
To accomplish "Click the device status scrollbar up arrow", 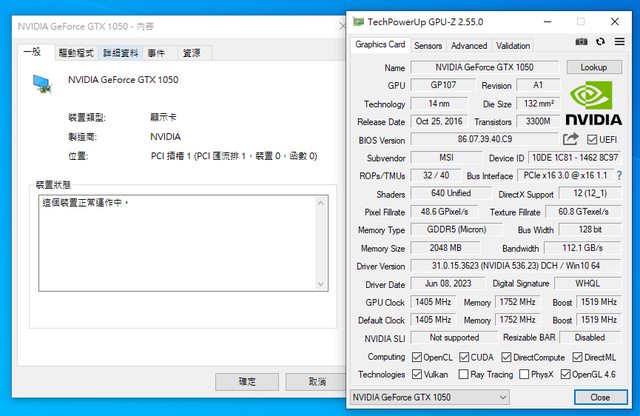I will click(x=321, y=203).
